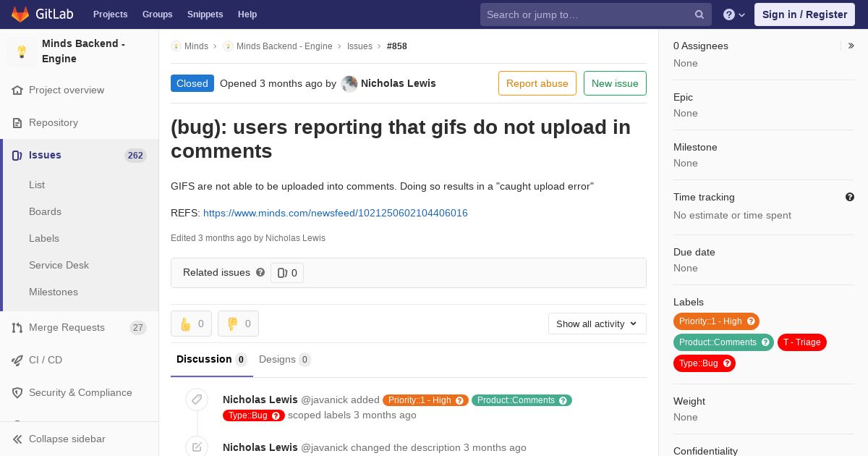
Task: Collapse the right sidebar with double arrow
Action: point(851,46)
